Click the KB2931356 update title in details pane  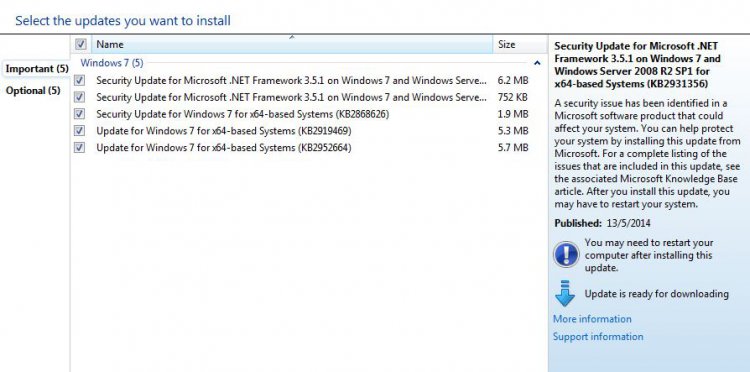click(637, 65)
